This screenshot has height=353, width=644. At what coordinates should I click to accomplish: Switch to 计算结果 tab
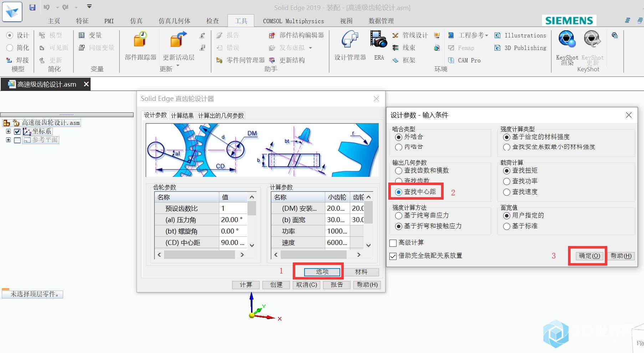pos(182,116)
